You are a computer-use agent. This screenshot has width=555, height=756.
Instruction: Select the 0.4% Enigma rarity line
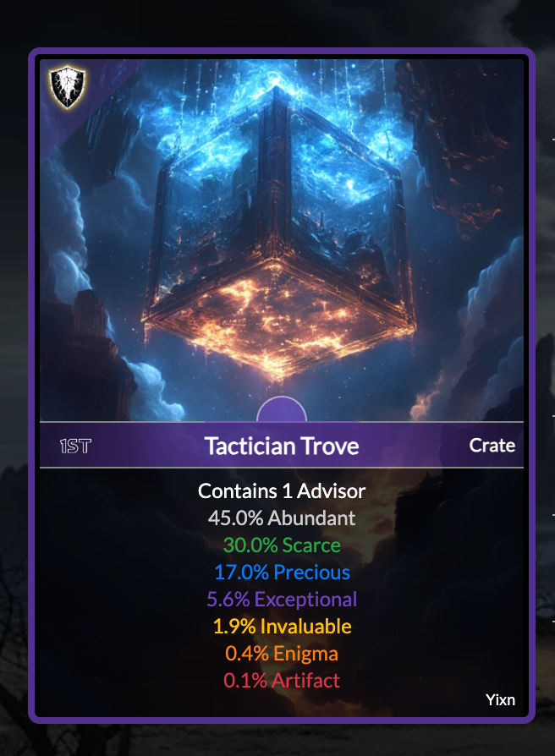pos(282,654)
